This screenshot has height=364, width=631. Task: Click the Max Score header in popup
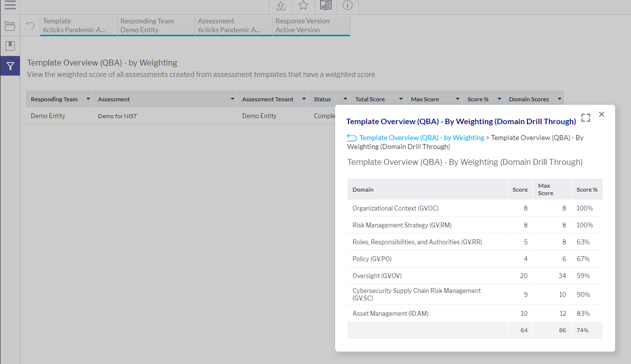click(552, 190)
